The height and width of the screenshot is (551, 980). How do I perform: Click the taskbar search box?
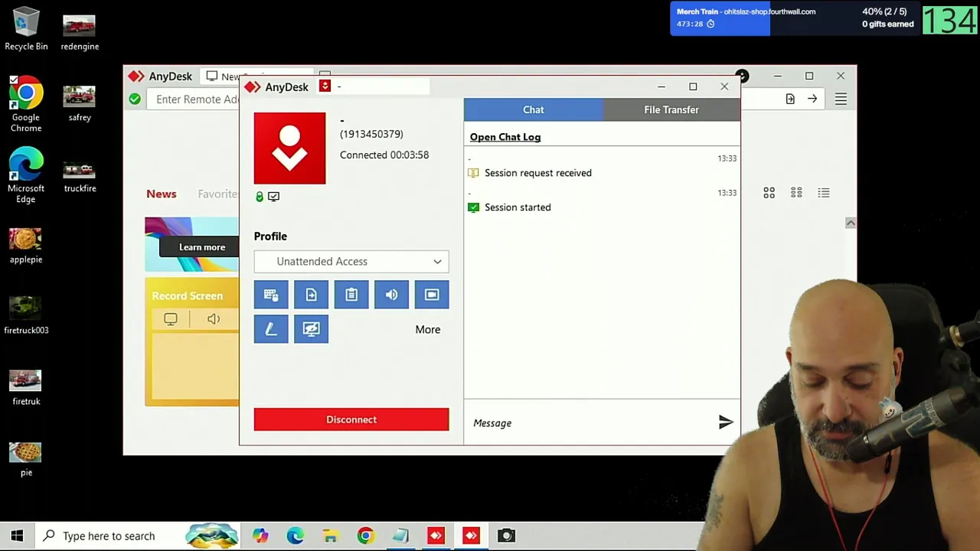(138, 536)
